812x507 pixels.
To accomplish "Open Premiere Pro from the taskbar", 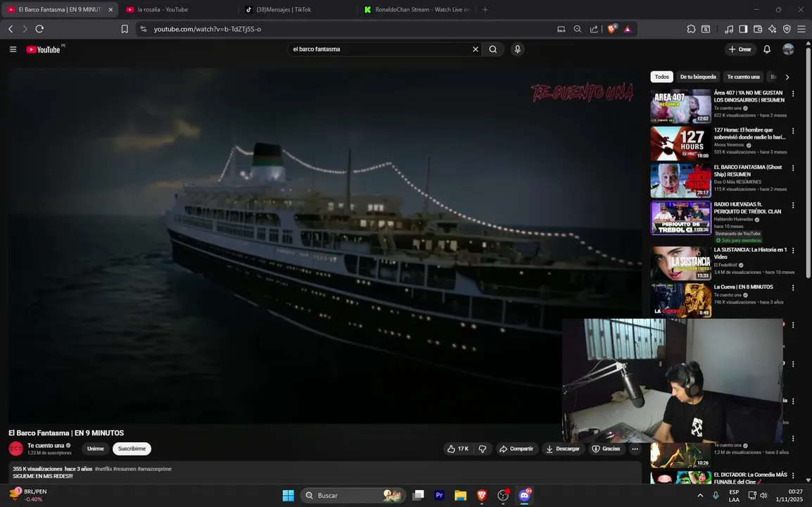I will tap(439, 496).
